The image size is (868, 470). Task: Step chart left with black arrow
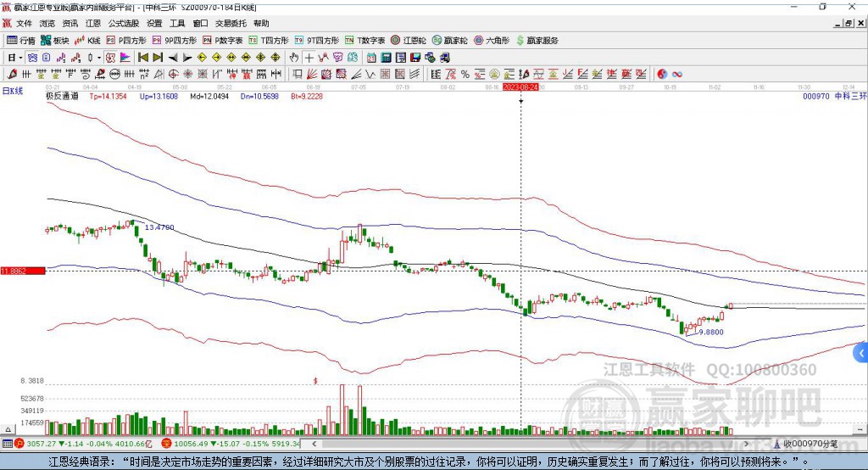(173, 57)
